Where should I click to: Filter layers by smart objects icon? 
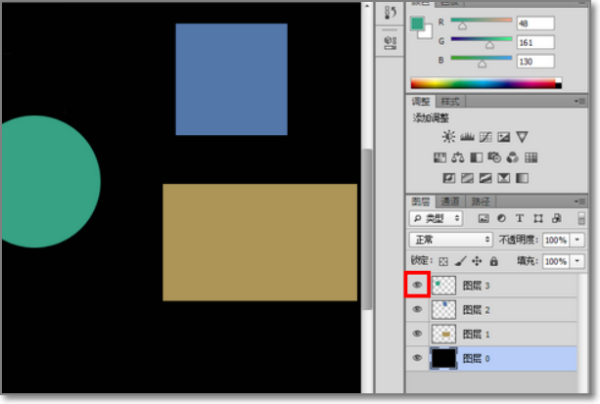(x=556, y=218)
